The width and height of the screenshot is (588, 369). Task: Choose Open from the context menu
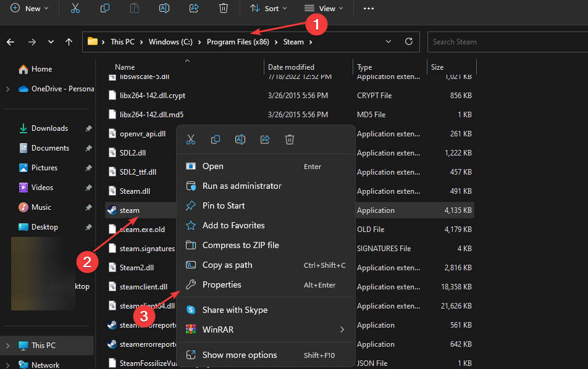(x=266, y=167)
